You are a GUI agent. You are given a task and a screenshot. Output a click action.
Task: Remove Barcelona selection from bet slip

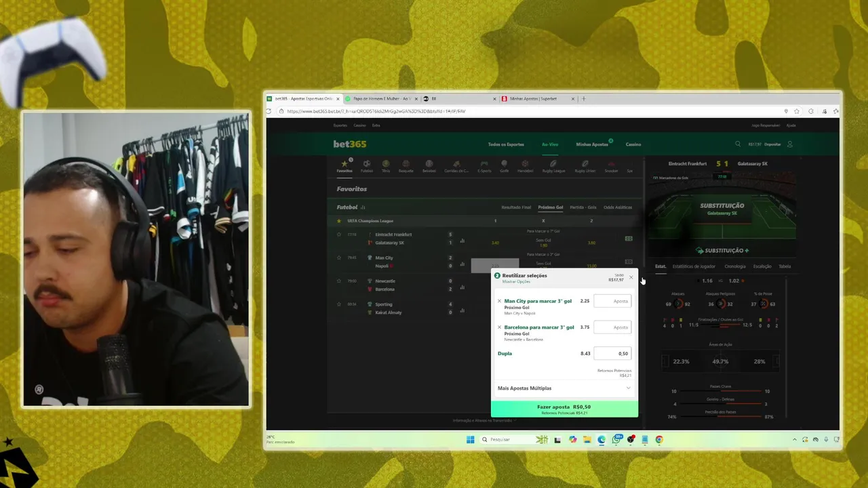[499, 327]
